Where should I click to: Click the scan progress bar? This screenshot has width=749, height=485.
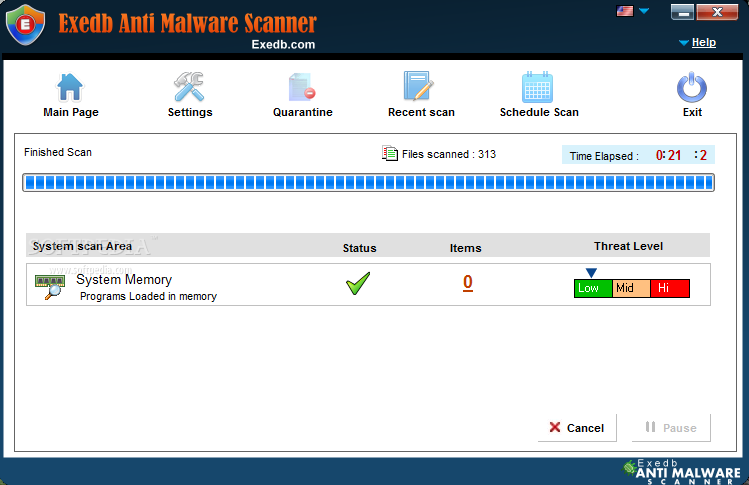click(368, 183)
